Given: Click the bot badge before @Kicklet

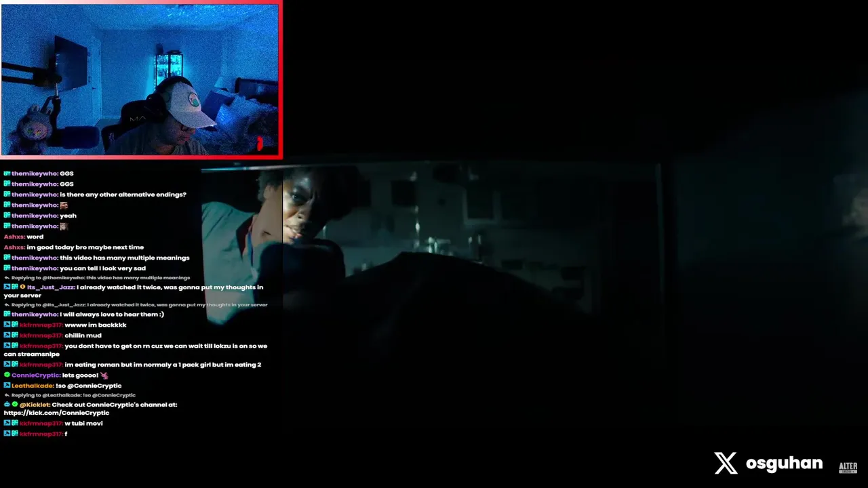Looking at the screenshot, I should pyautogui.click(x=7, y=405).
